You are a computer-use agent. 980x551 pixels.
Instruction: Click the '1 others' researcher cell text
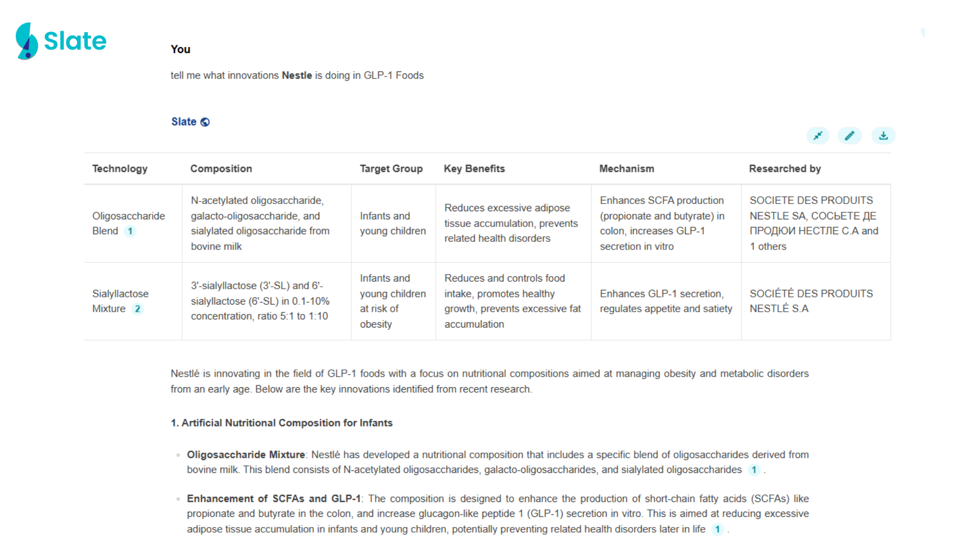(x=768, y=246)
